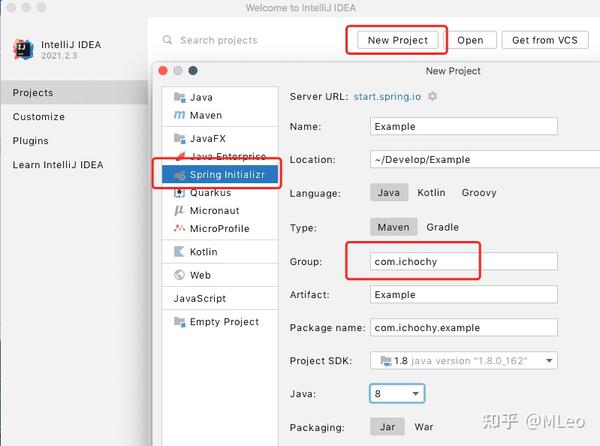Click the New Project button
Screen dimensions: 600x446
pyautogui.click(x=397, y=41)
